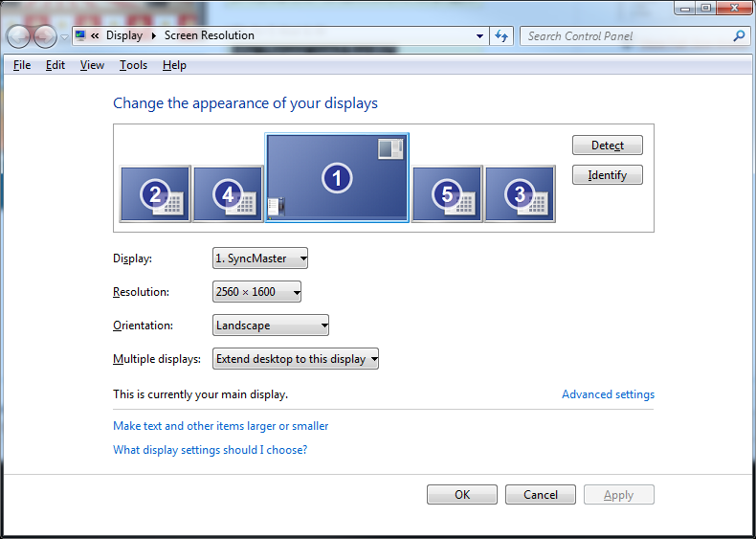Viewport: 756px width, 539px height.
Task: Click inside the Search Control Panel field
Action: [627, 36]
